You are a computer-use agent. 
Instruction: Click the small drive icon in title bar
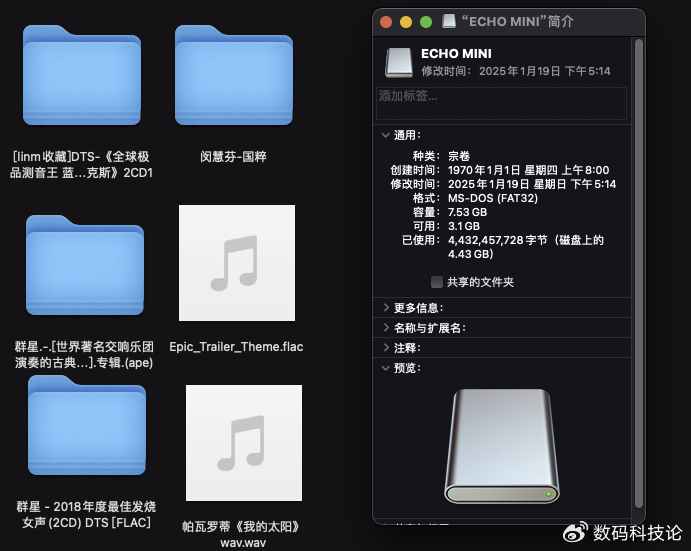449,21
